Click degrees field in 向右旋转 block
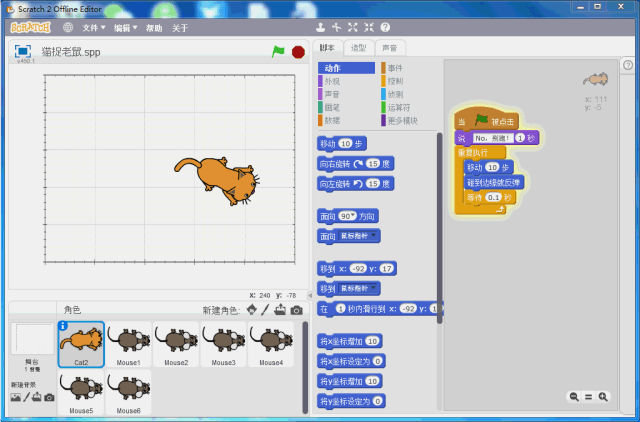Viewport: 640px width, 422px height. 373,164
